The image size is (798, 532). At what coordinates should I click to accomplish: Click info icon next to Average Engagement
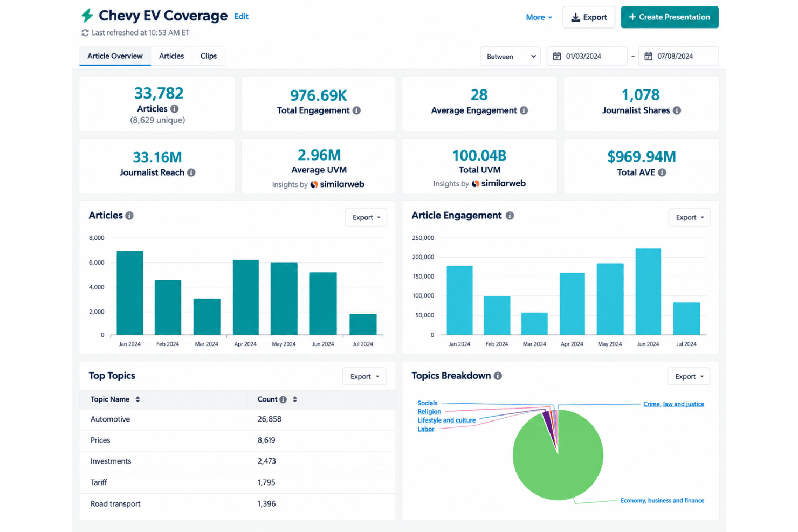524,110
